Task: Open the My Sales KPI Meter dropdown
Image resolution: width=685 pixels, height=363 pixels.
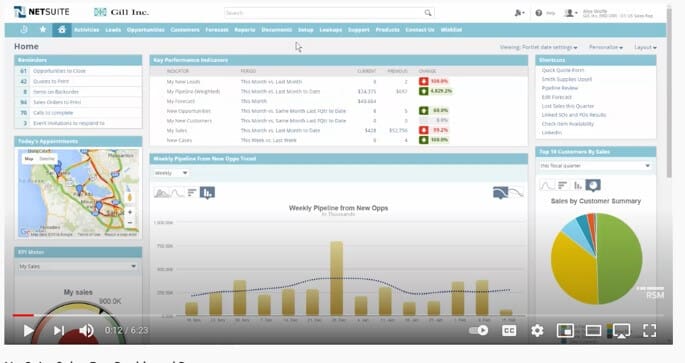Action: coord(78,266)
